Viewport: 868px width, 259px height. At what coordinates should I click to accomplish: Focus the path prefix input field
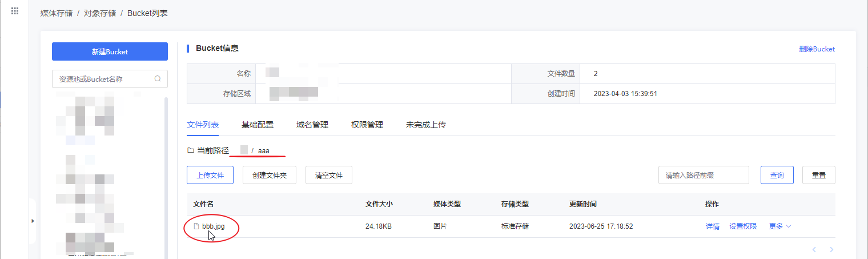click(x=703, y=176)
